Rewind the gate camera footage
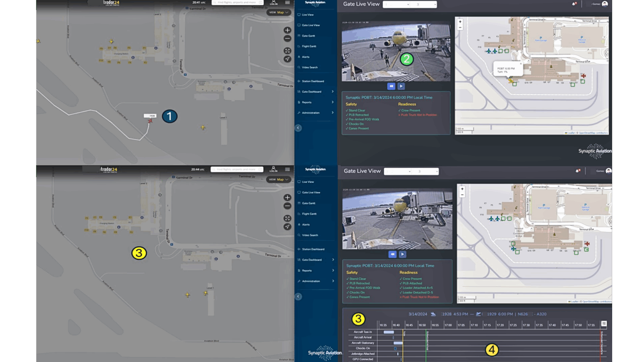Screen dimensions: 644x362 click(x=391, y=86)
